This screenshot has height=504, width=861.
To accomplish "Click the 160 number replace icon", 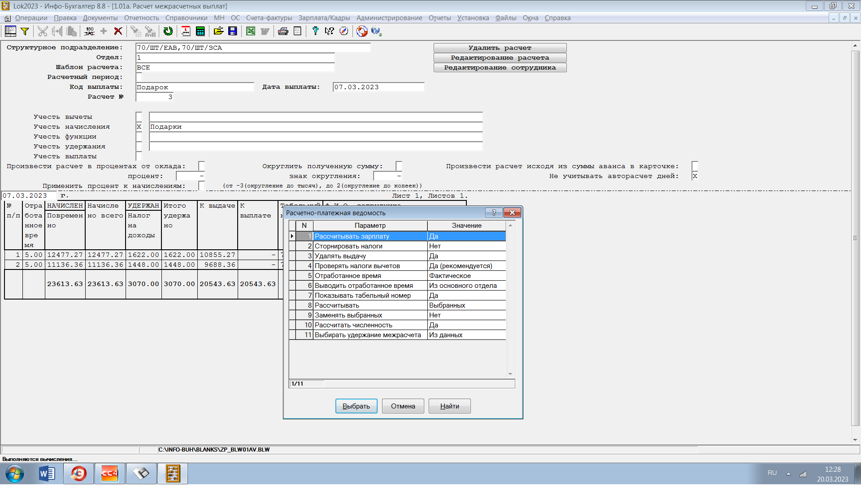I will (89, 31).
